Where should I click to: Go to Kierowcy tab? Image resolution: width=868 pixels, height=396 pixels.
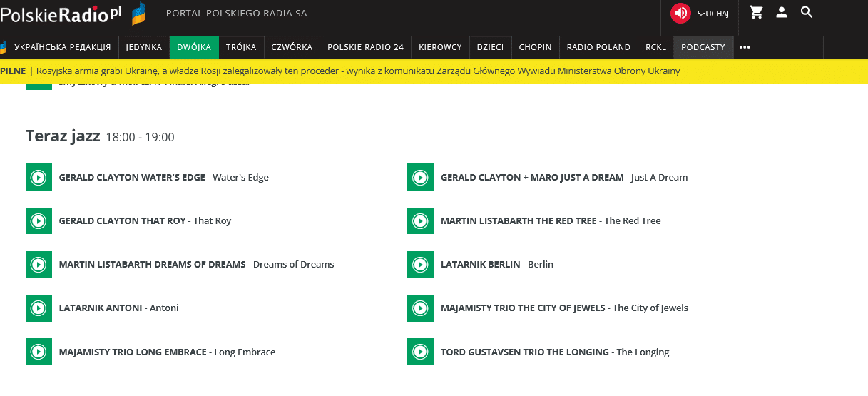click(x=440, y=47)
